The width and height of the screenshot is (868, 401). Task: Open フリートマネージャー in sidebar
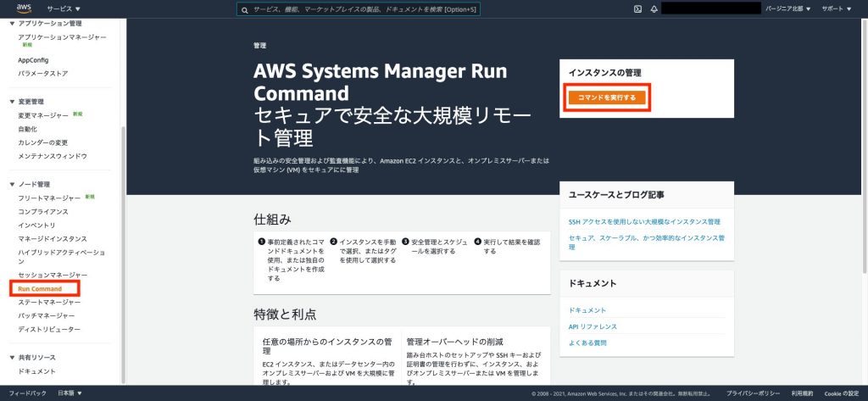tap(49, 198)
